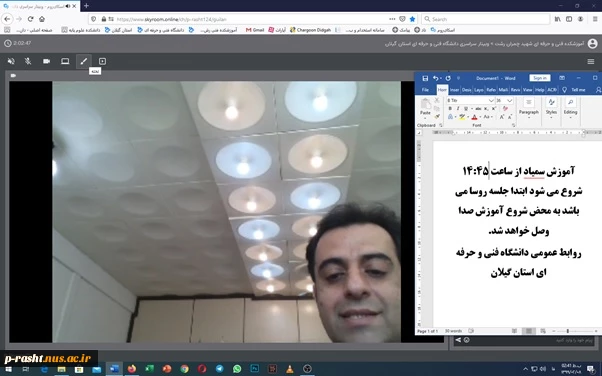Open the Gmail bookmark in Firefox
Screen dimensions: 602x376
coord(255,30)
